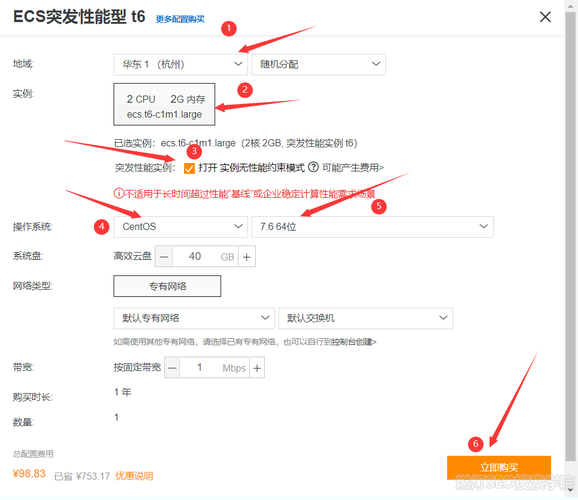Decrease bandwidth with the minus button

[172, 368]
